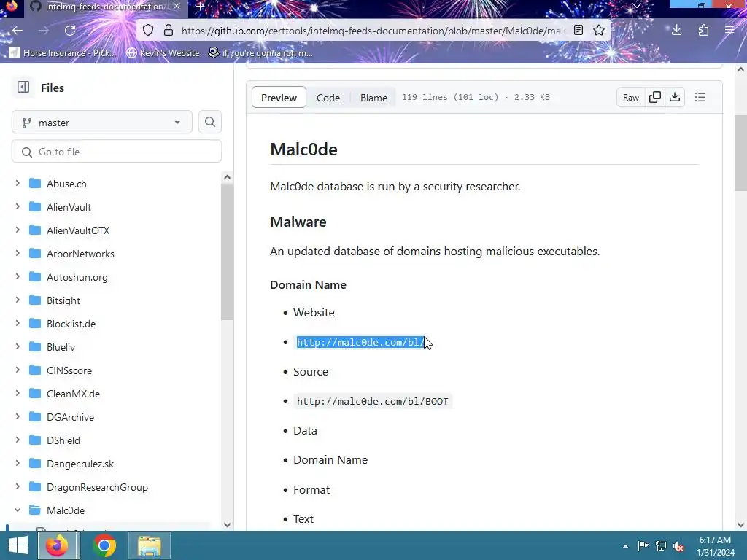
Task: Click the site security padlock icon
Action: point(169,31)
